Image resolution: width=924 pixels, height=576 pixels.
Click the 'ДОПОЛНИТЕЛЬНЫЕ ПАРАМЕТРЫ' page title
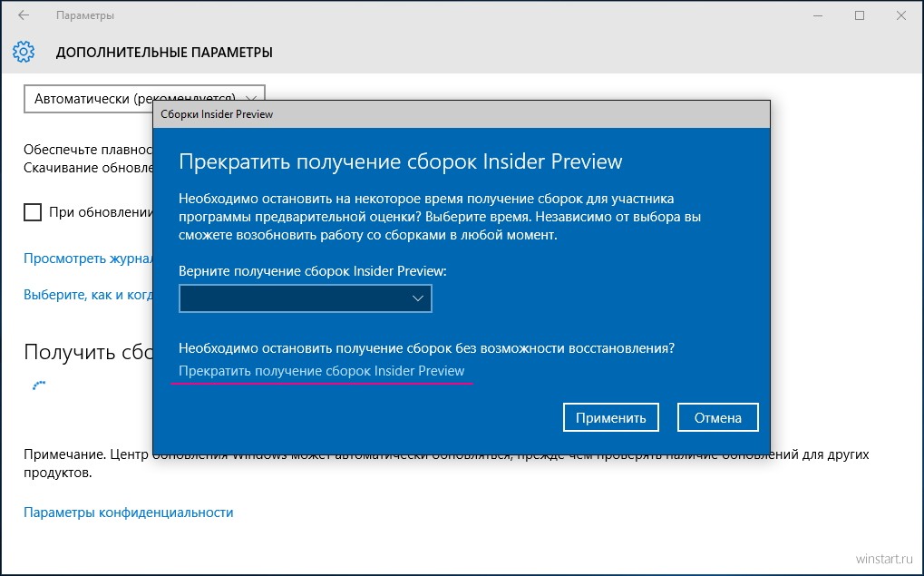(164, 53)
